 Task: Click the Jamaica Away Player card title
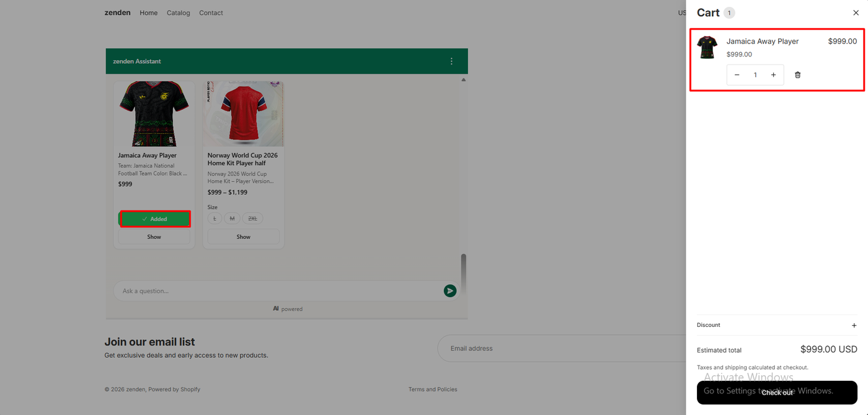click(x=148, y=156)
